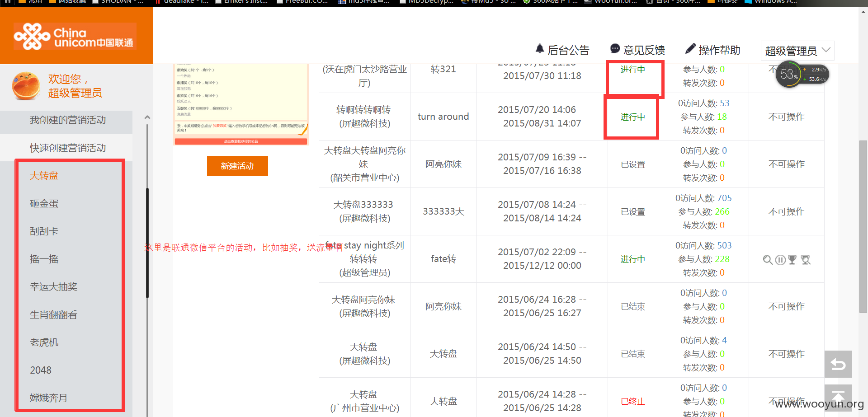Click the activity preview thumbnail
This screenshot has width=868, height=417.
(x=241, y=104)
